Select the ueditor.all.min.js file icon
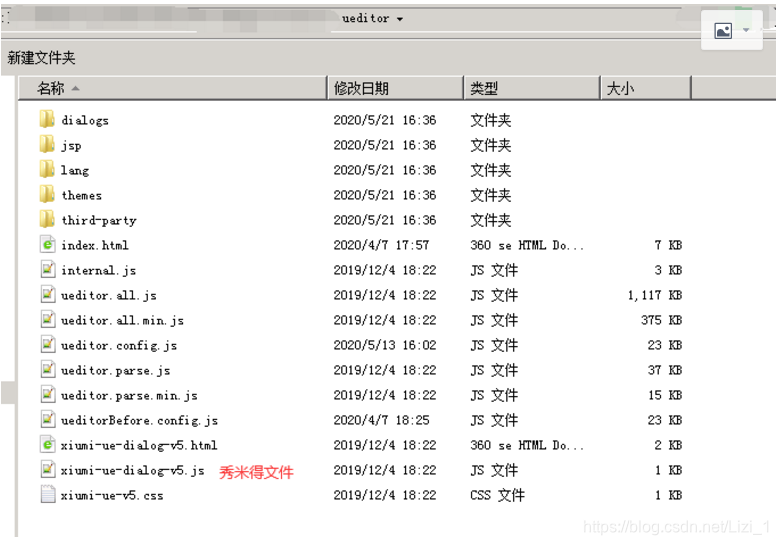 coord(48,320)
